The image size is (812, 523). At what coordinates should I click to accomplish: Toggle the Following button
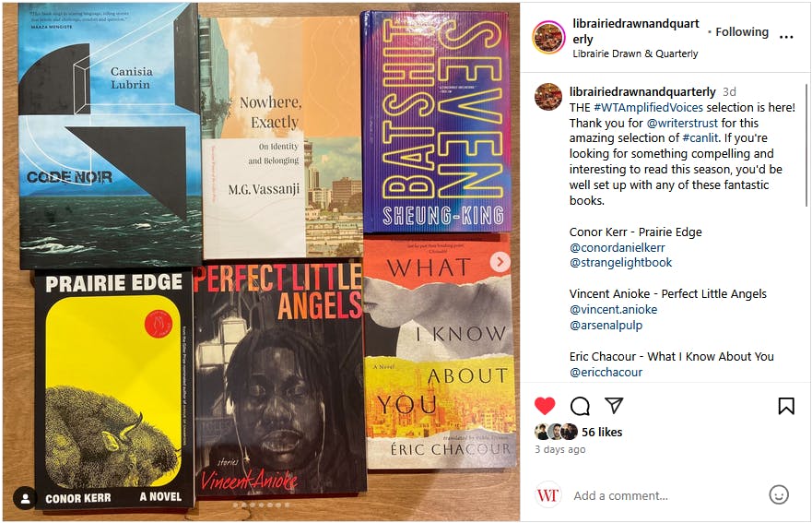point(742,32)
